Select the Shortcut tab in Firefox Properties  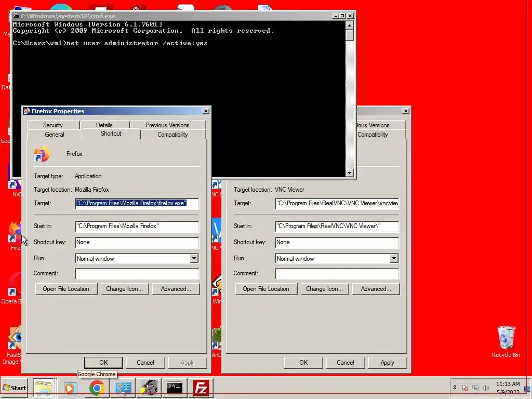coord(111,134)
